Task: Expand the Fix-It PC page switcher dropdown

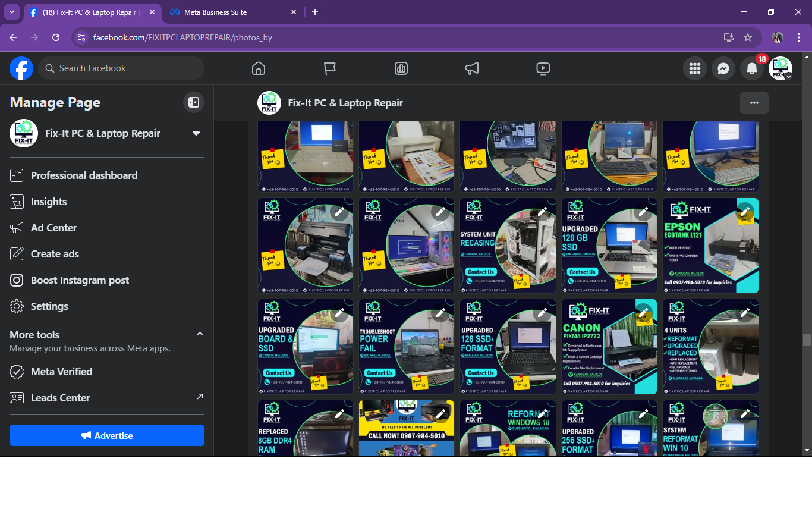Action: (x=196, y=133)
